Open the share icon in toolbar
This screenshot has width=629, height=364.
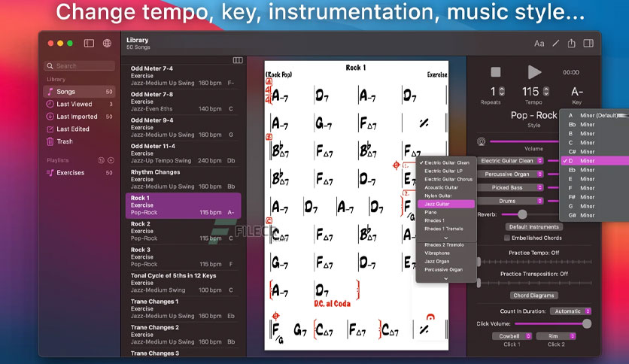(572, 43)
